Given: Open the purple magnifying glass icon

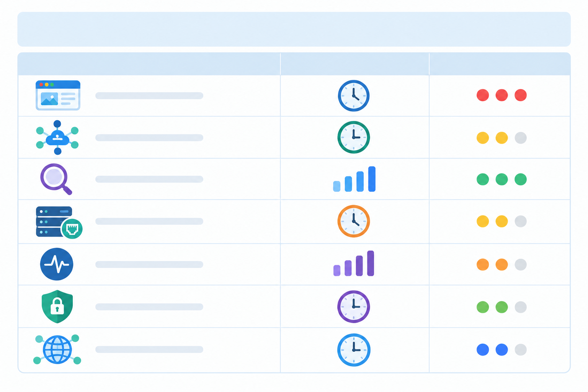Looking at the screenshot, I should (x=56, y=179).
